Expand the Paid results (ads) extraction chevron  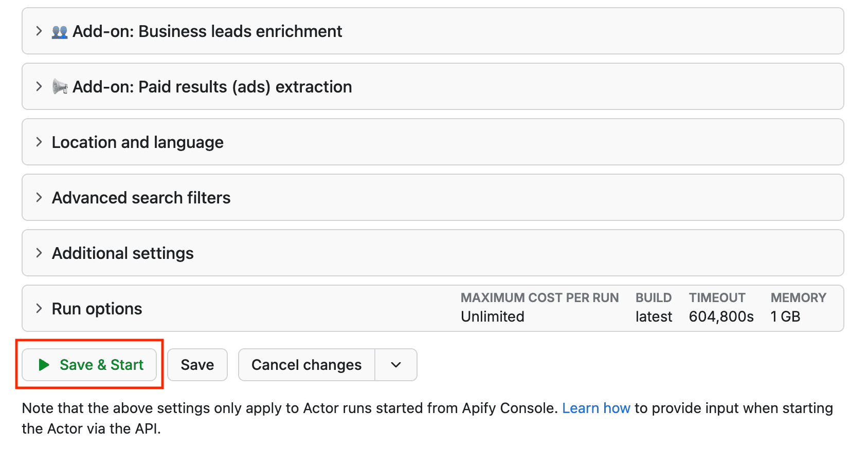[39, 87]
